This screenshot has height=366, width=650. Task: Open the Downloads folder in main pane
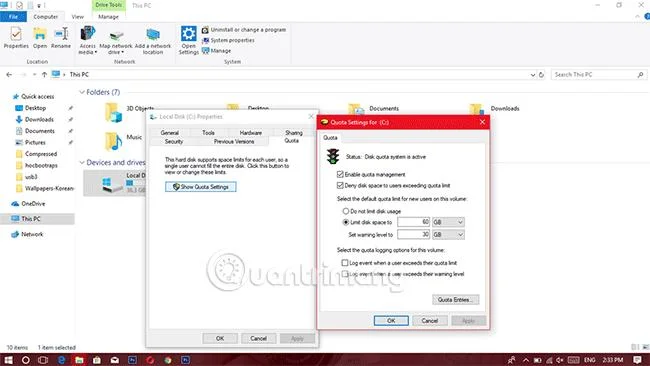pyautogui.click(x=477, y=109)
